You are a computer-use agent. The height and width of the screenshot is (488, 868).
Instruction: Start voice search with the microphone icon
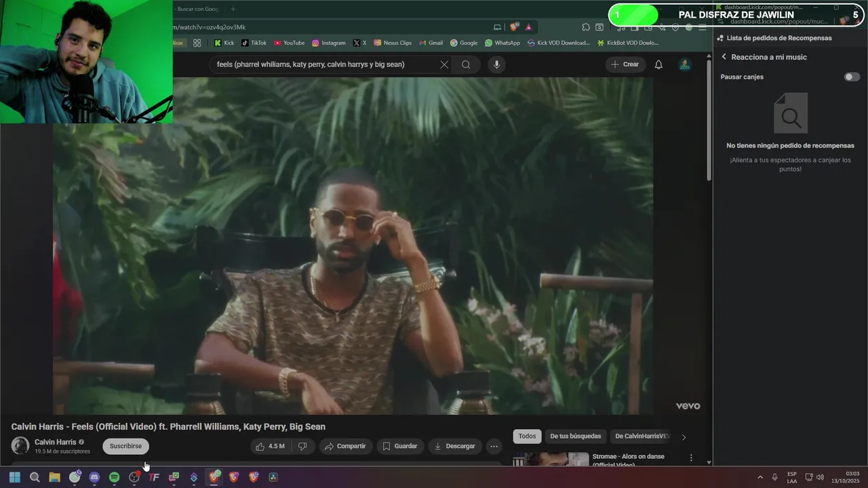[496, 64]
